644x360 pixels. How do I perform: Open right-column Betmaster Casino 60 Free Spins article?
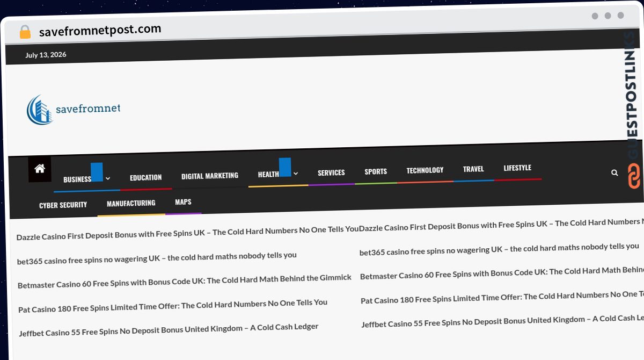pos(502,273)
